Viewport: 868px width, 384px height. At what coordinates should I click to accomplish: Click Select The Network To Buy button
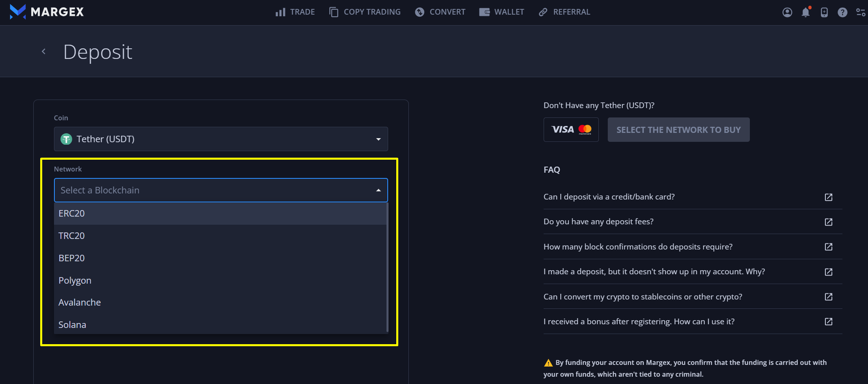click(x=678, y=130)
